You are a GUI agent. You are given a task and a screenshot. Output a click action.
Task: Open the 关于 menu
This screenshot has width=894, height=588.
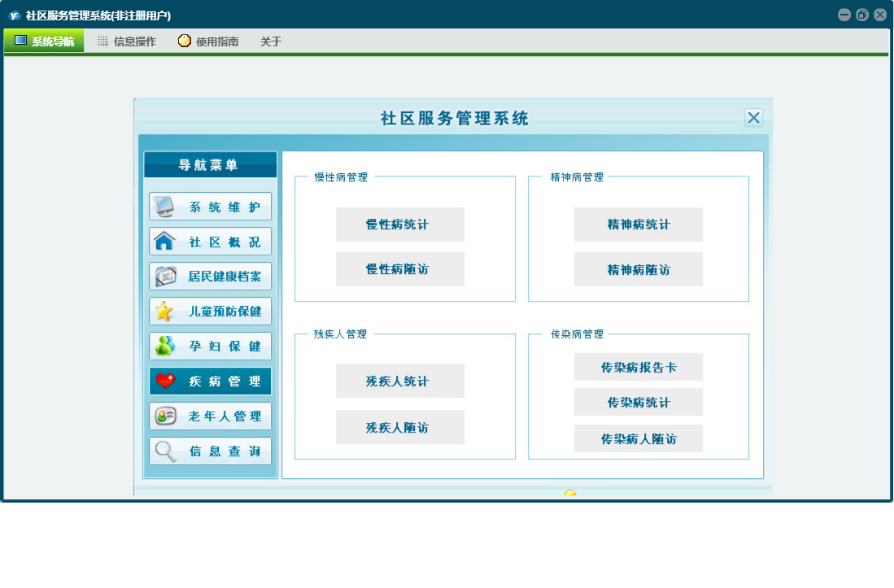pyautogui.click(x=271, y=41)
